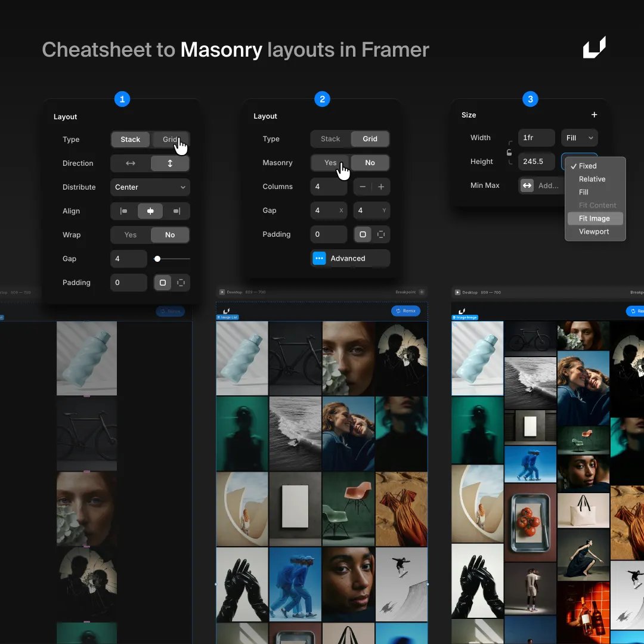Click Remix button in right preview
The height and width of the screenshot is (644, 644).
point(636,311)
